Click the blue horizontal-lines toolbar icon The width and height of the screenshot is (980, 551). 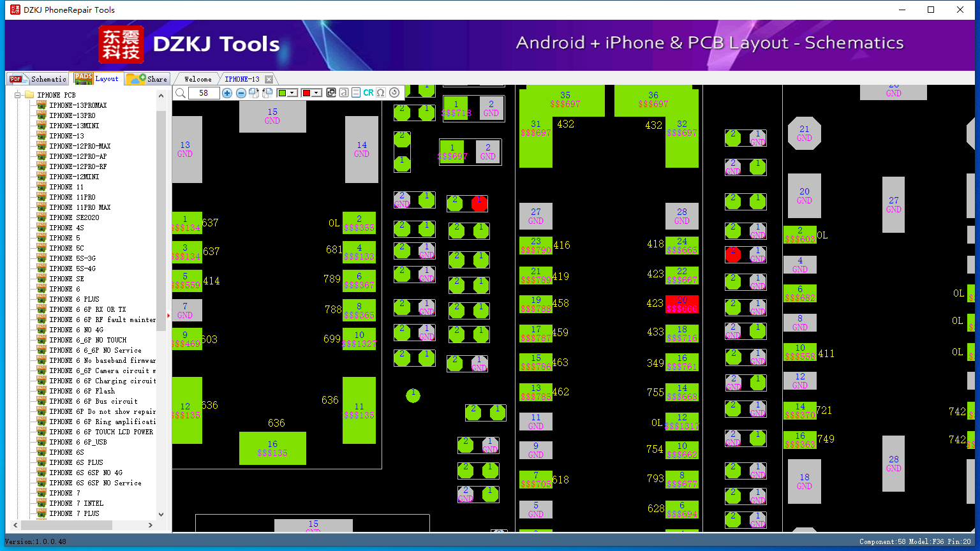[x=356, y=93]
